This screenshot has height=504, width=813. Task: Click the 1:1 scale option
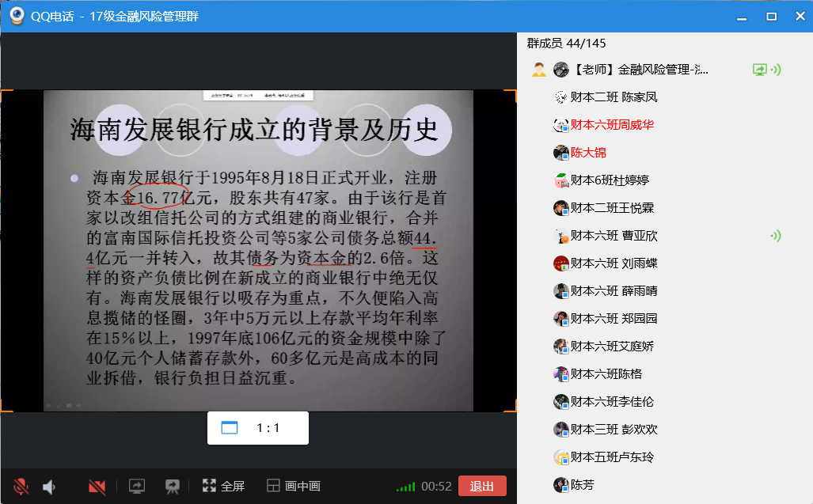(x=268, y=428)
